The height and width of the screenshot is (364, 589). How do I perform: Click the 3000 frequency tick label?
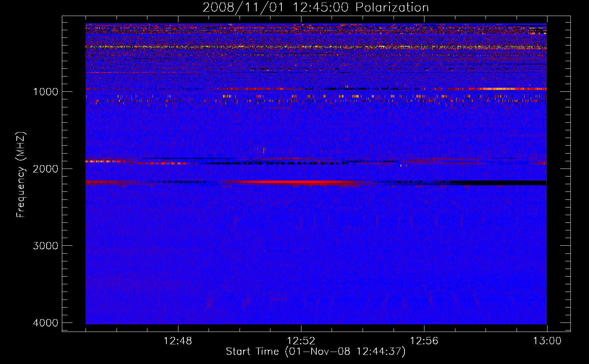[46, 246]
